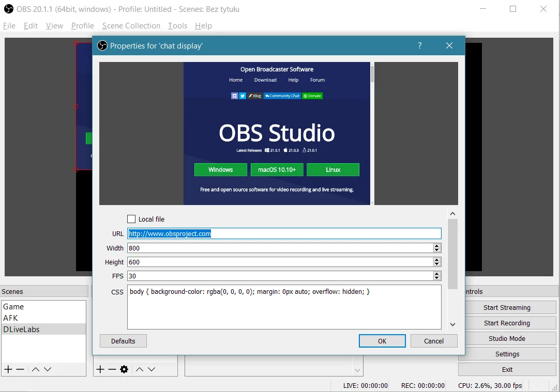Screen dimensions: 560x392
Task: Expand mixer dropdown arrow behind dialog
Action: coord(357,370)
